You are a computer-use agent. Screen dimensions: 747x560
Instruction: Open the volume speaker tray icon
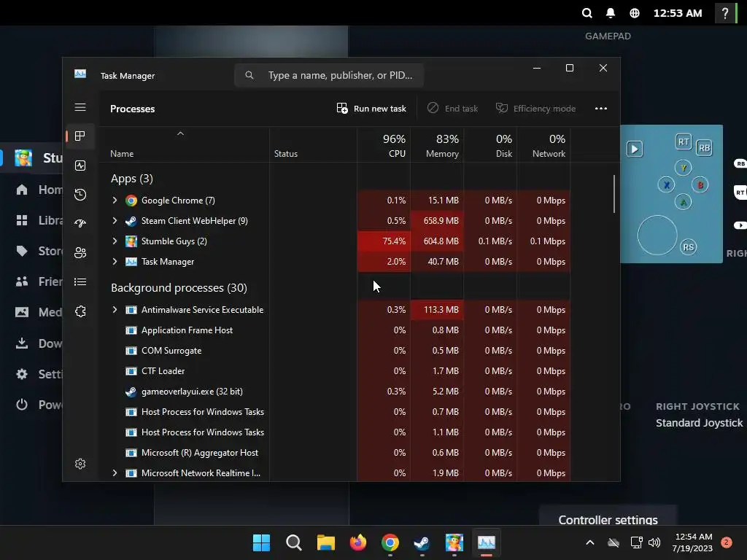click(654, 542)
